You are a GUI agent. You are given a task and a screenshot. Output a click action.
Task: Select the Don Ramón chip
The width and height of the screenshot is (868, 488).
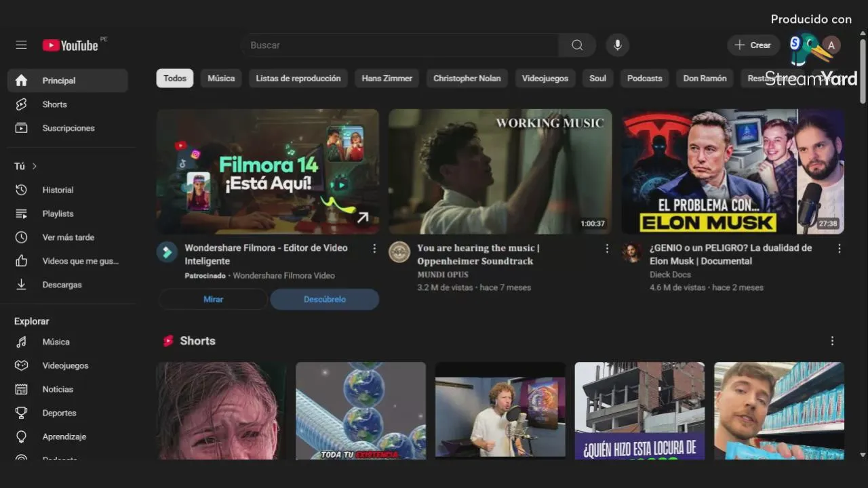[x=705, y=79]
